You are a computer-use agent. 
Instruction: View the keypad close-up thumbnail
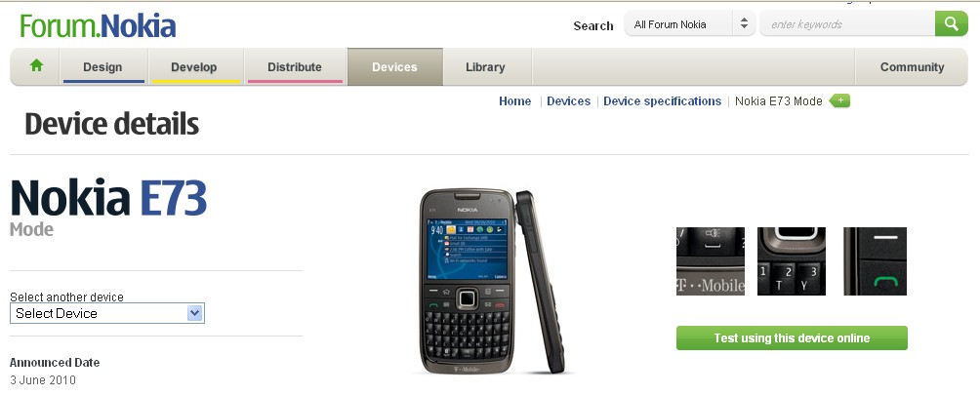(x=792, y=261)
